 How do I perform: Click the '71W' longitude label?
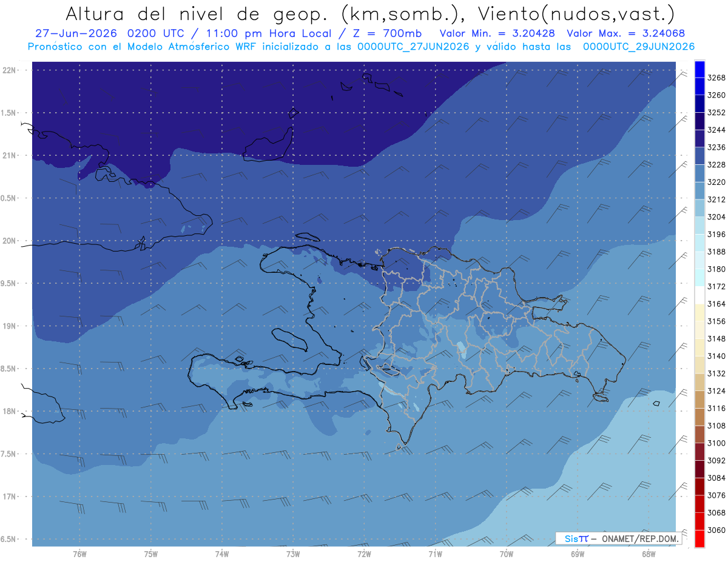click(x=435, y=554)
